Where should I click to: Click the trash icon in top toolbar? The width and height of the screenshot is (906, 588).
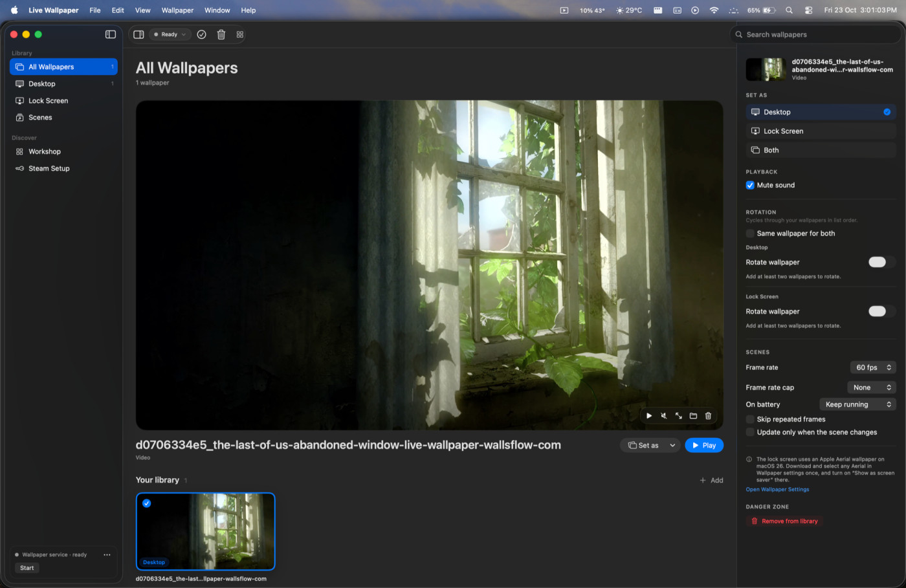point(221,34)
